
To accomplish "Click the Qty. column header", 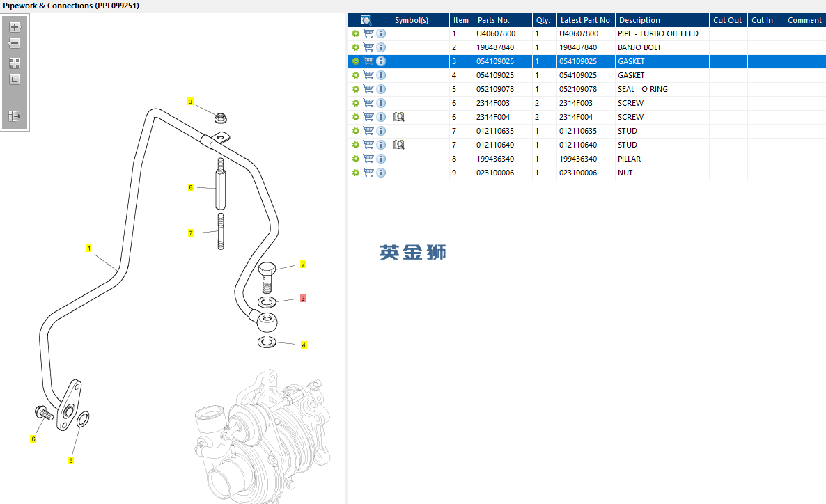I will (x=544, y=20).
